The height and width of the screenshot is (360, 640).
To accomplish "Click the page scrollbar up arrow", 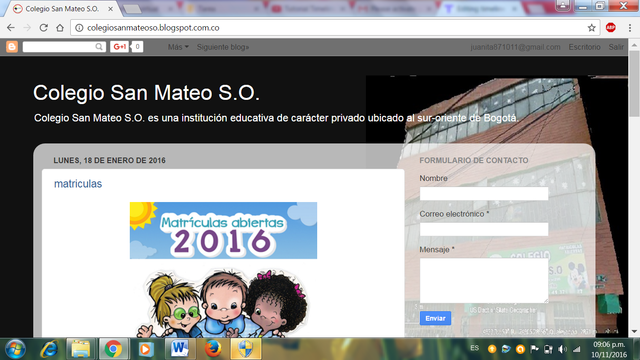I will click(634, 44).
